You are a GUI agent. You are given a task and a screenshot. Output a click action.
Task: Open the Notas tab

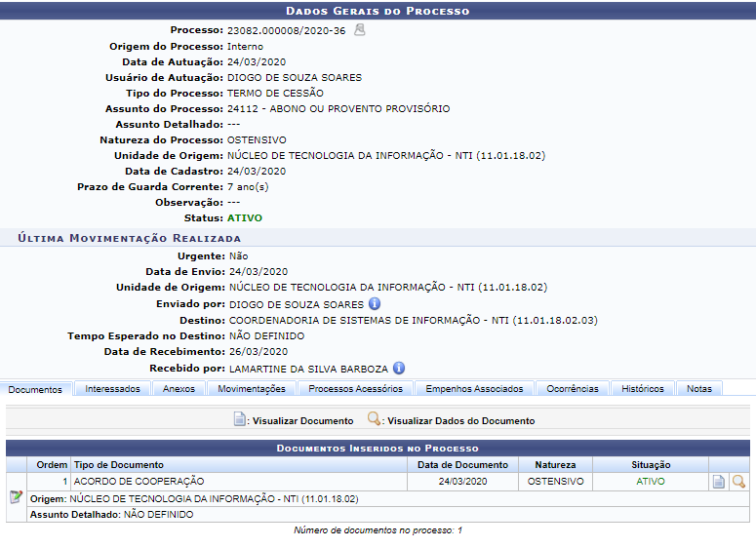pyautogui.click(x=698, y=389)
